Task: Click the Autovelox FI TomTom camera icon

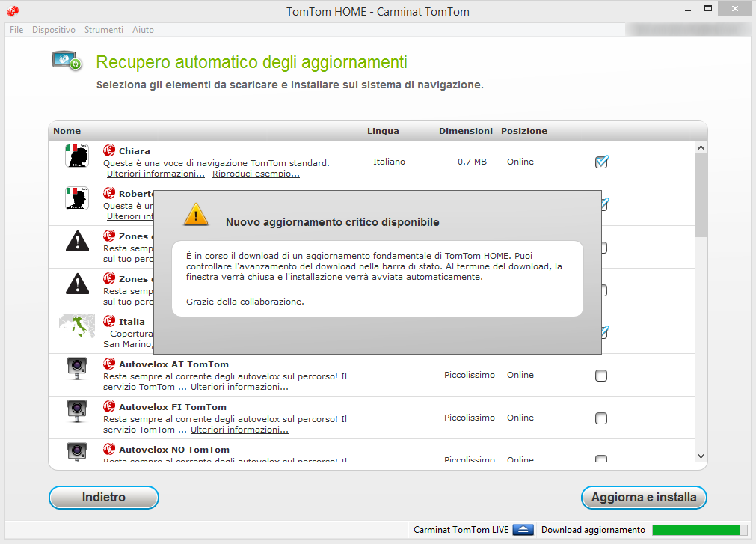Action: (77, 411)
